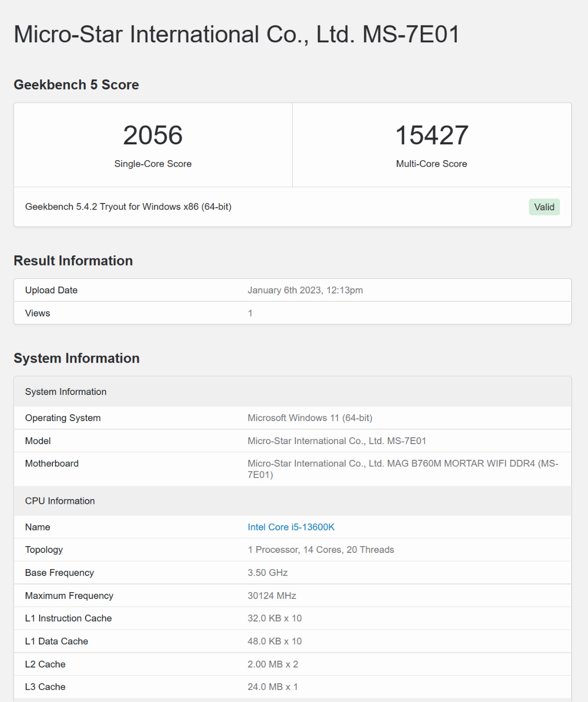Viewport: 588px width, 702px height.
Task: Click the Geekbench 5 Score heading
Action: tap(76, 85)
